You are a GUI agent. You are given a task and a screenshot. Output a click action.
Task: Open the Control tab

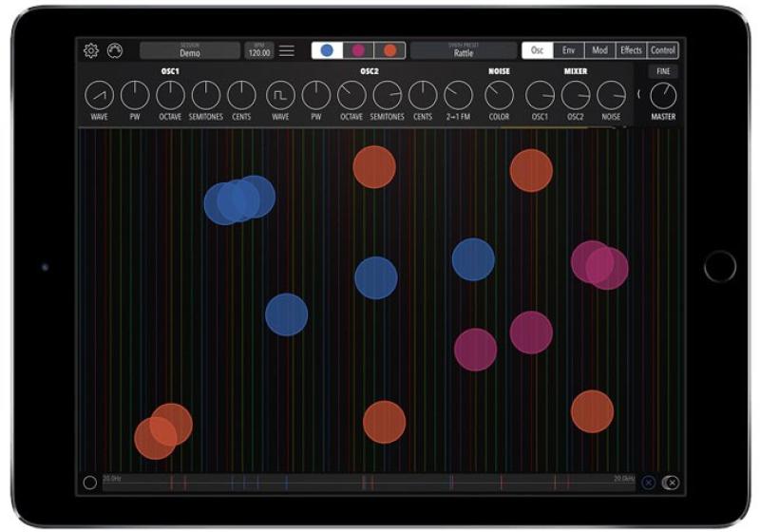point(663,51)
